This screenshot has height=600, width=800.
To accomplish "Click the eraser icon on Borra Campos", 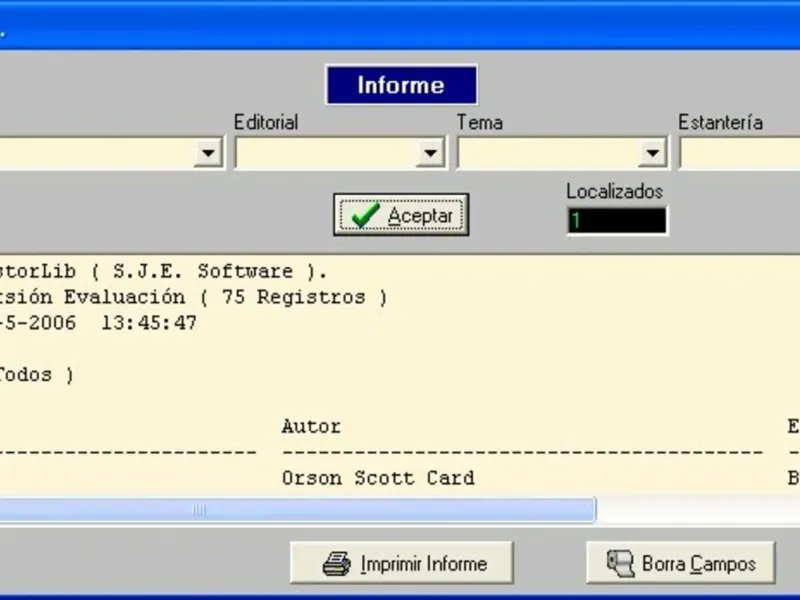I will point(620,563).
